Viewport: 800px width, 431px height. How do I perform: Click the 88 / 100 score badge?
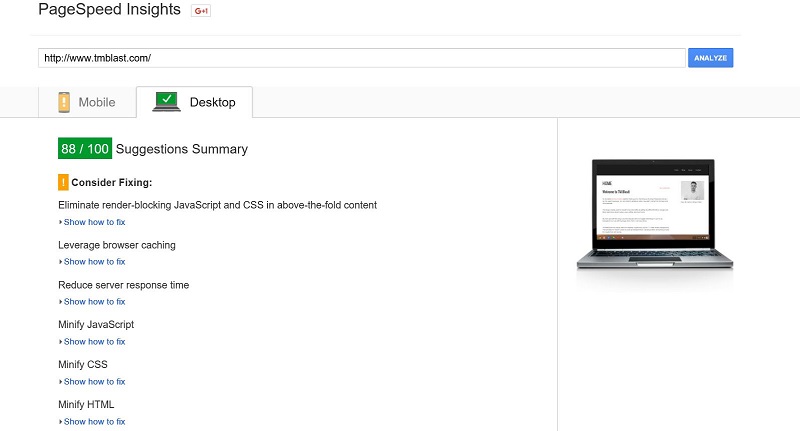(85, 148)
